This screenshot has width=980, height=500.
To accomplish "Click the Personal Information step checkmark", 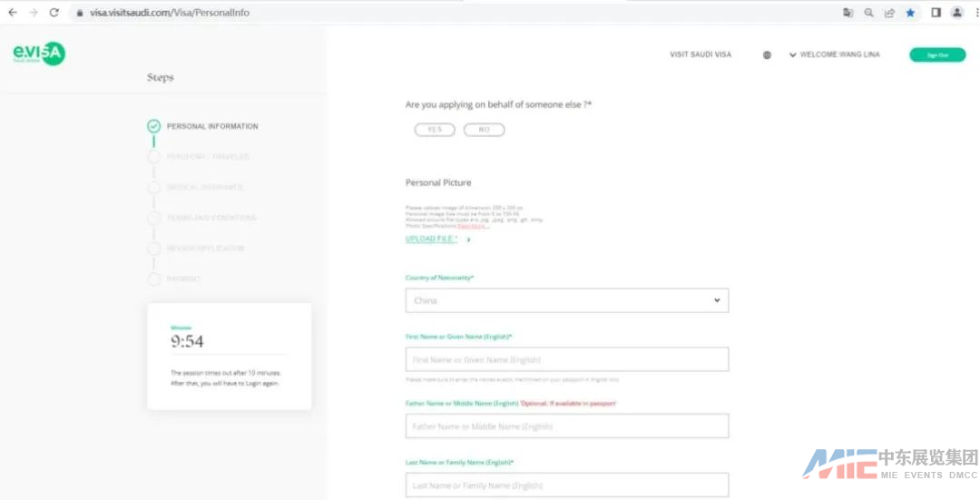I will tap(153, 126).
